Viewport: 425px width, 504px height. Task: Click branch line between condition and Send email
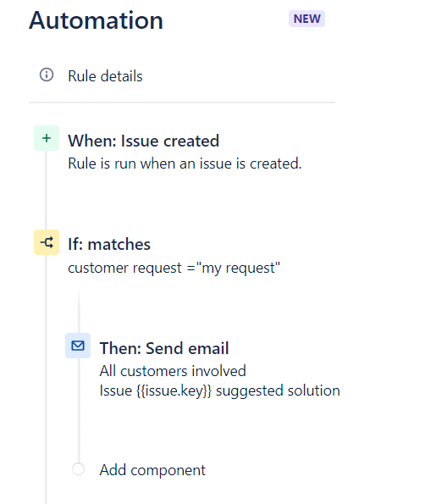point(79,311)
